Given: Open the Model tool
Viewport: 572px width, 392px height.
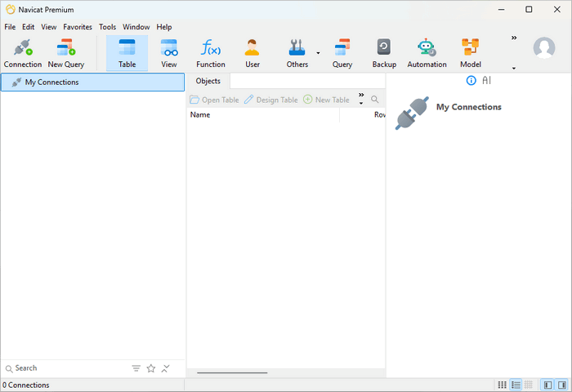Looking at the screenshot, I should pyautogui.click(x=470, y=53).
